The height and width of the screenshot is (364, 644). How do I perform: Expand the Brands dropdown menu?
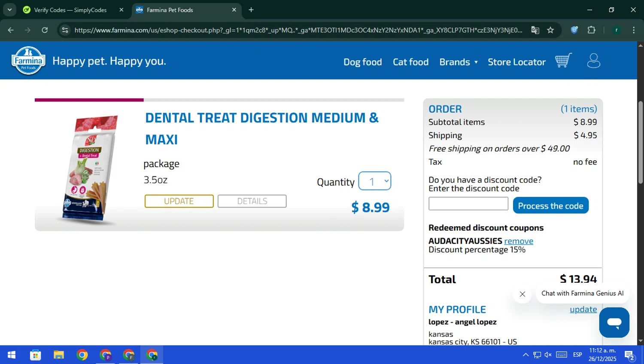click(x=459, y=62)
